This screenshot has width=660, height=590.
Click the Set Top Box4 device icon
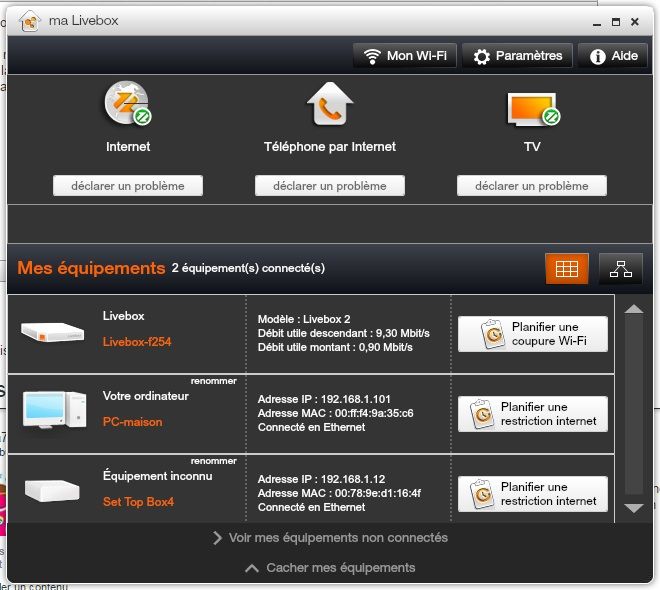click(52, 491)
